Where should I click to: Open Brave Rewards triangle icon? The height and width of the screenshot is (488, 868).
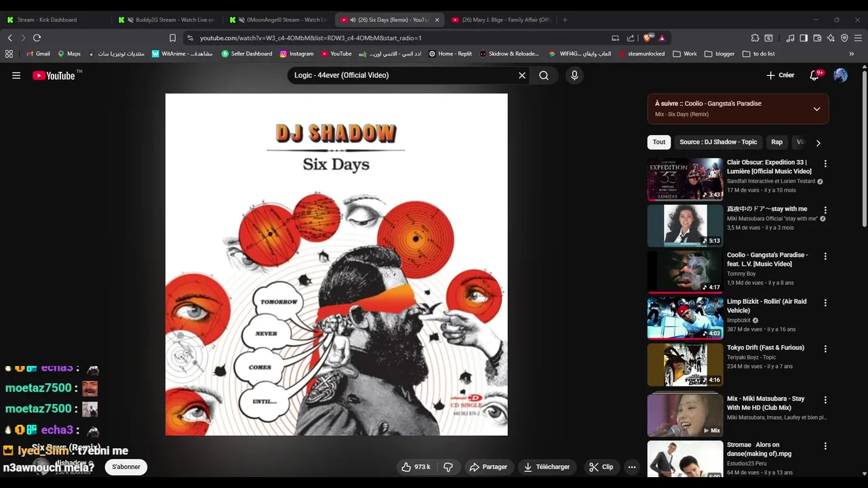pos(662,38)
